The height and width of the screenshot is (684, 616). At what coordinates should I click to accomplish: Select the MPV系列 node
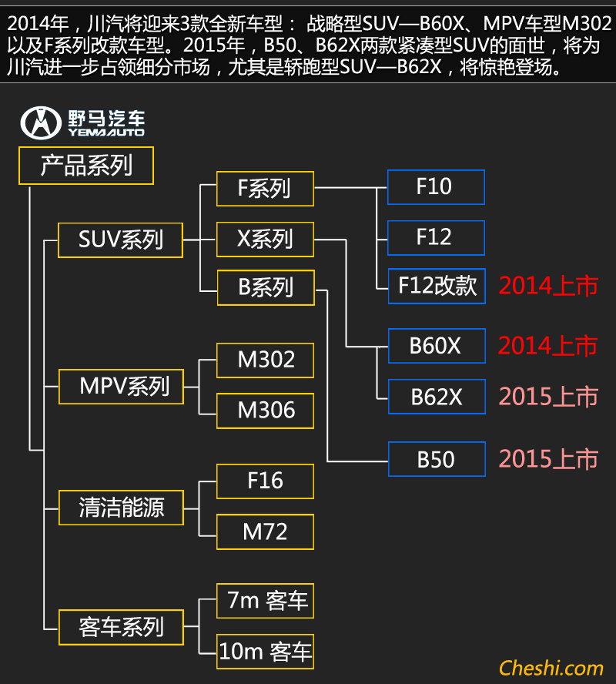pyautogui.click(x=121, y=387)
